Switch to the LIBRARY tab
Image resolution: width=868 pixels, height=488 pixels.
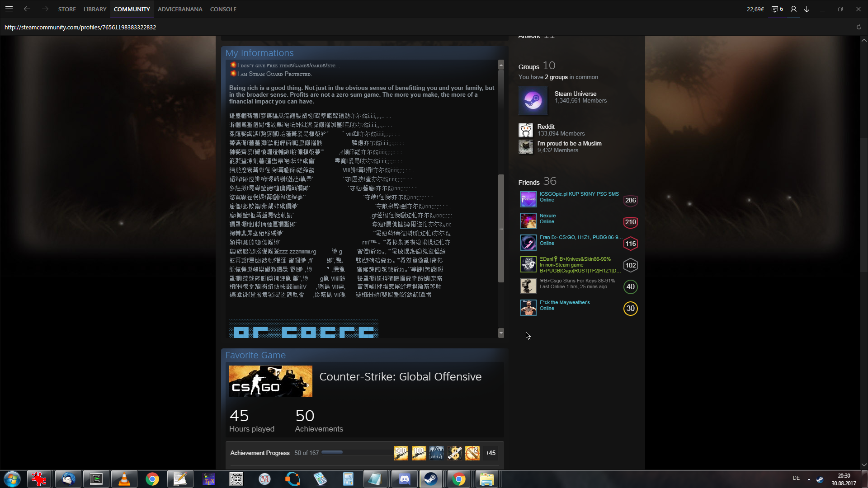click(x=95, y=9)
